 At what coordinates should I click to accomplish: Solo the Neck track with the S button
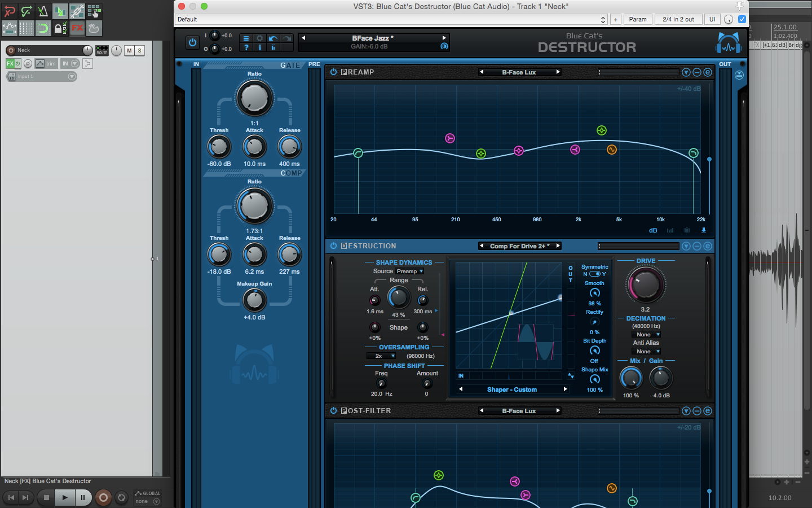tap(139, 50)
